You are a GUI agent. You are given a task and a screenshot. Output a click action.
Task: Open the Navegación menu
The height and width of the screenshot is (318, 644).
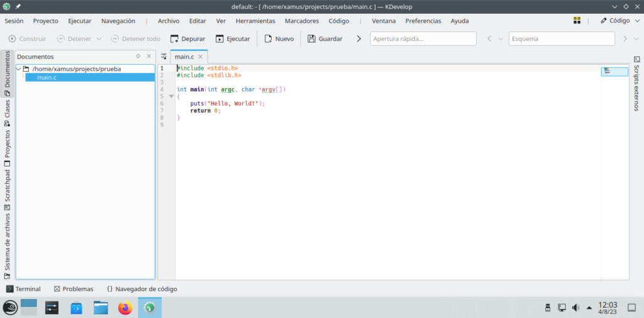click(x=118, y=21)
